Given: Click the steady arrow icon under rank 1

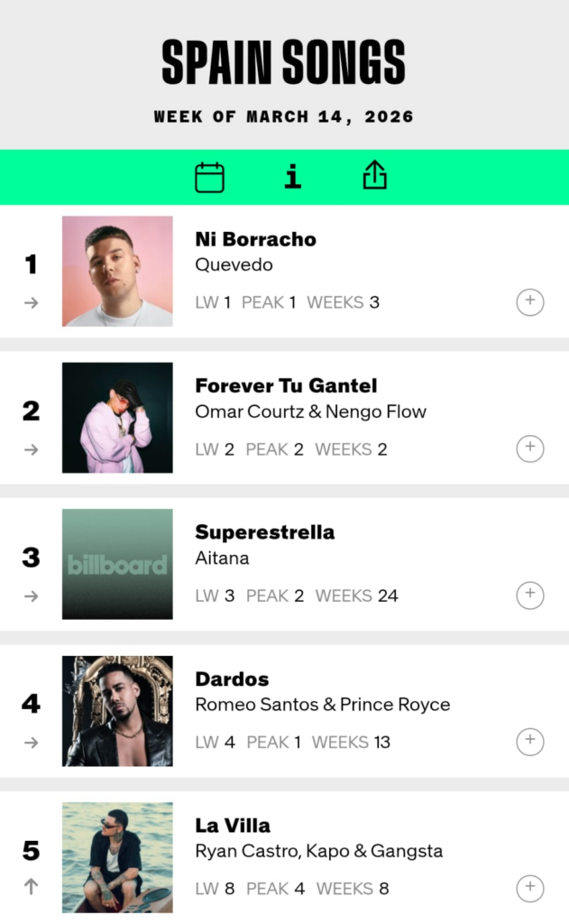Looking at the screenshot, I should (32, 303).
